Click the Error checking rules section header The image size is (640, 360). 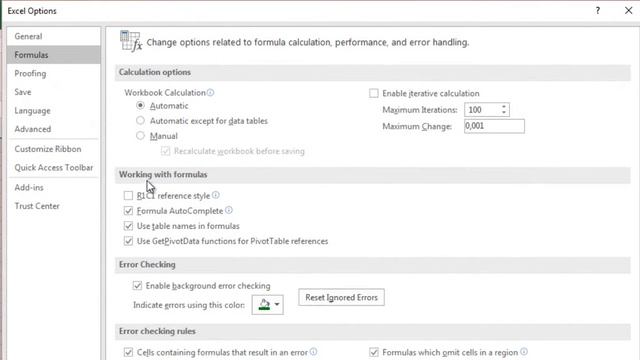click(157, 331)
